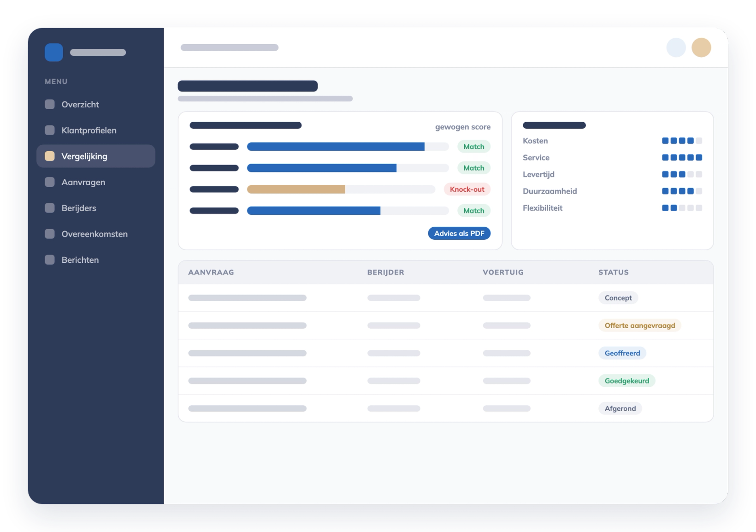This screenshot has height=532, width=756.
Task: Click the Overzicht sidebar icon
Action: point(50,104)
